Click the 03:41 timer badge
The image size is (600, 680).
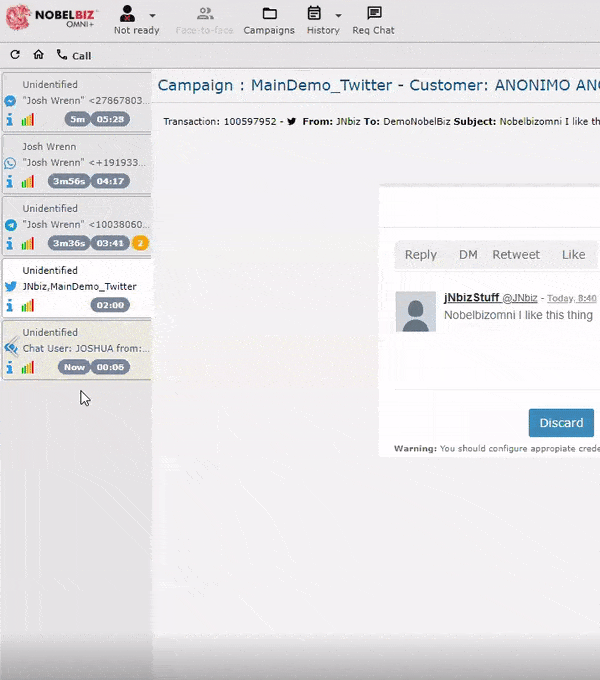(110, 243)
